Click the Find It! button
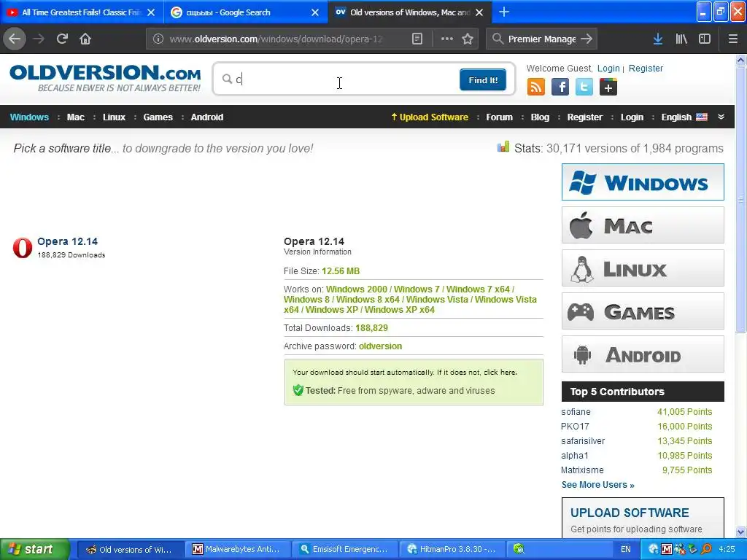The image size is (747, 560). click(483, 79)
